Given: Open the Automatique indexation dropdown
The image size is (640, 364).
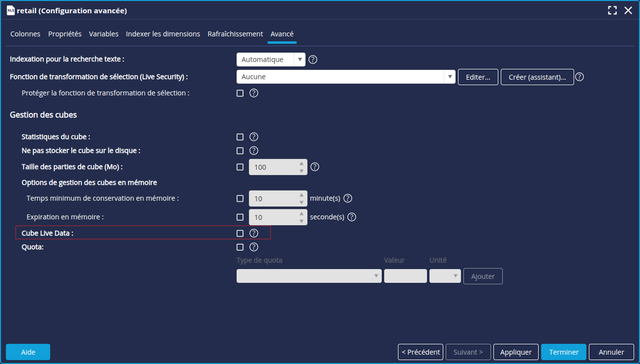Looking at the screenshot, I should pyautogui.click(x=271, y=60).
